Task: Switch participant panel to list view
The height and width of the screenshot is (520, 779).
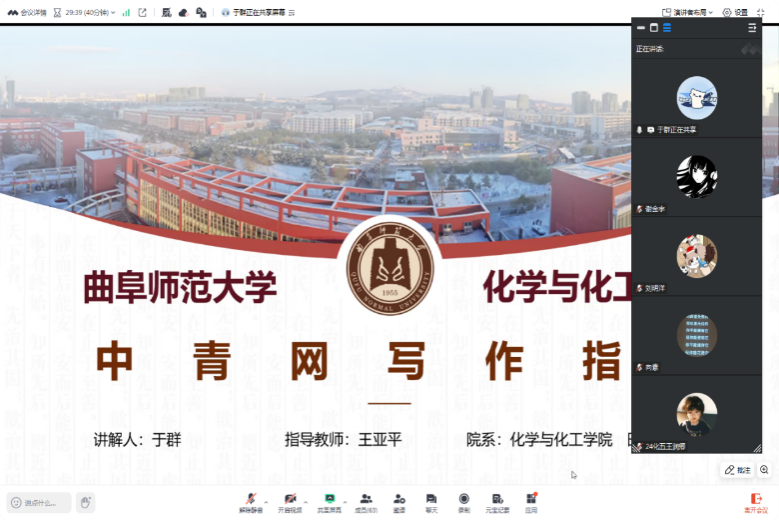Action: pos(667,28)
